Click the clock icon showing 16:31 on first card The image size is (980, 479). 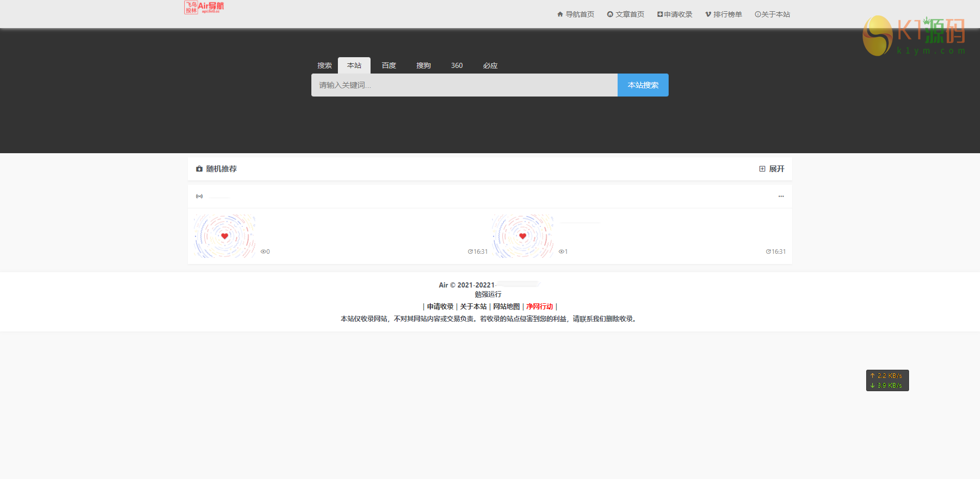[x=470, y=251]
